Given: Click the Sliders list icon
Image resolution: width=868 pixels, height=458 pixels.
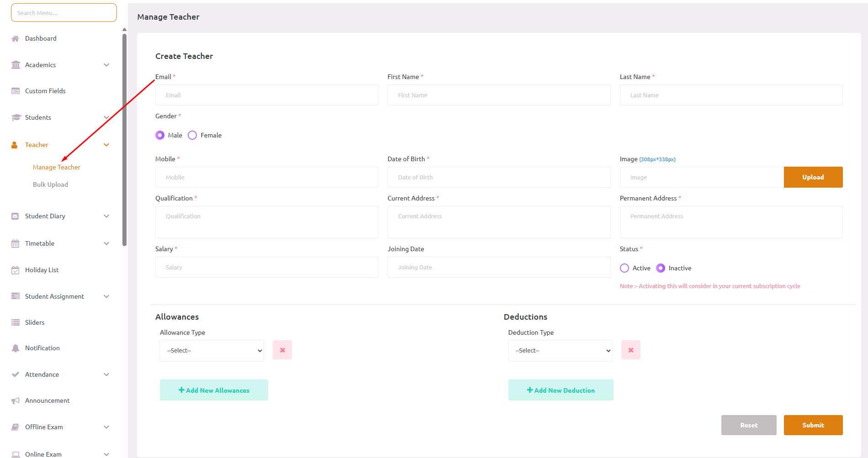Looking at the screenshot, I should [16, 322].
